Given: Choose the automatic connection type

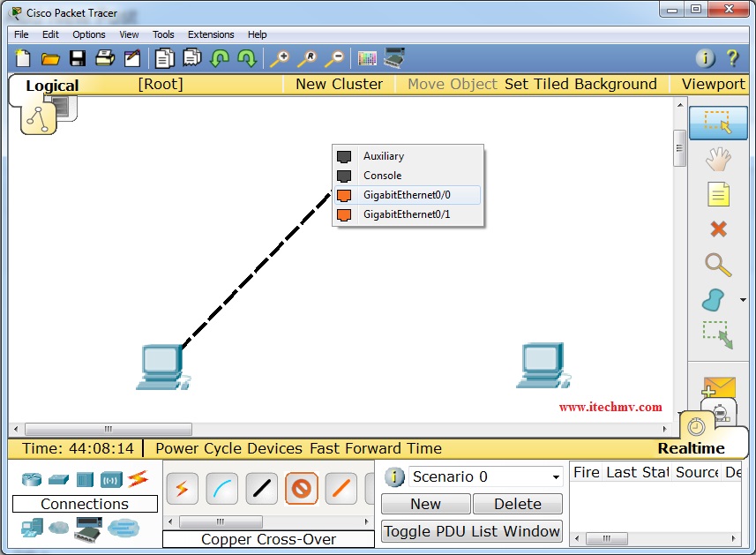Looking at the screenshot, I should click(183, 489).
